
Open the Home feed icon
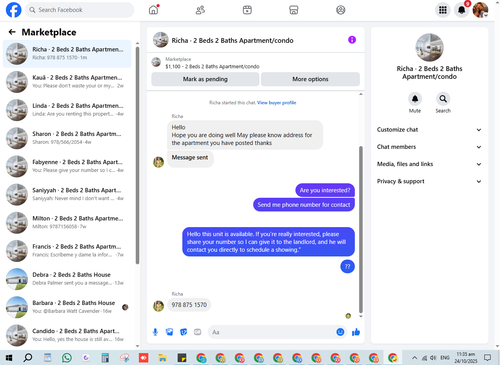point(154,10)
